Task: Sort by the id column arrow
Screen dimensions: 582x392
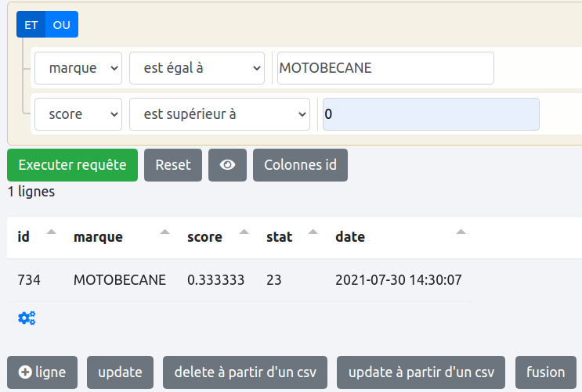Action: point(52,233)
